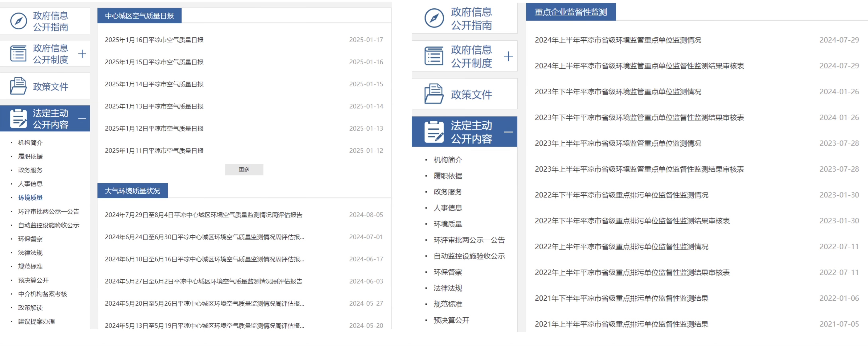Viewport: 868px width, 346px height.
Task: Collapse 法定主动公开内容 minus sign in right panel
Action: 508,132
